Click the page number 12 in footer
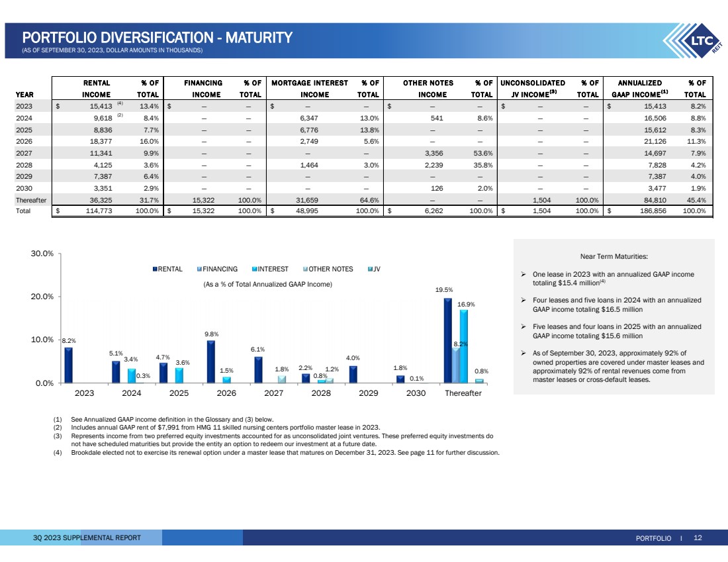 (x=698, y=538)
